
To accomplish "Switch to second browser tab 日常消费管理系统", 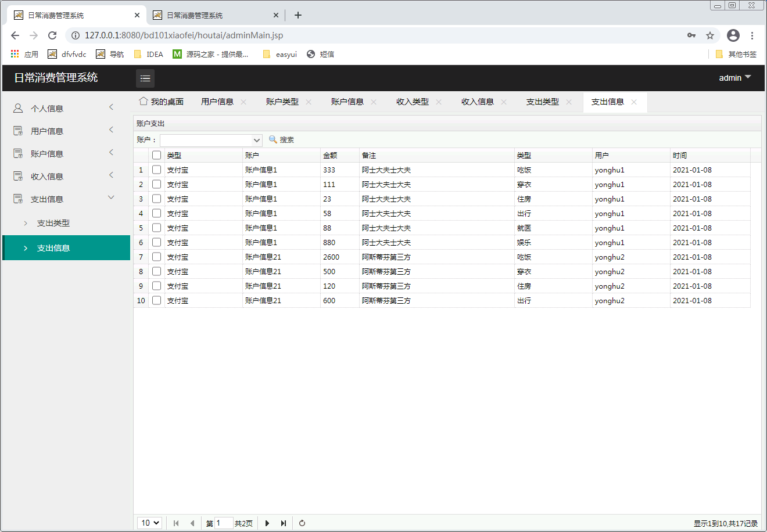I will [x=215, y=15].
